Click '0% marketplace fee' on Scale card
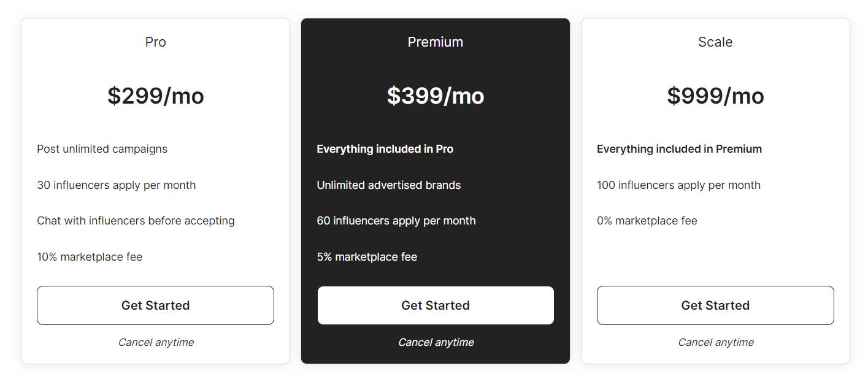868x379 pixels. 647,221
